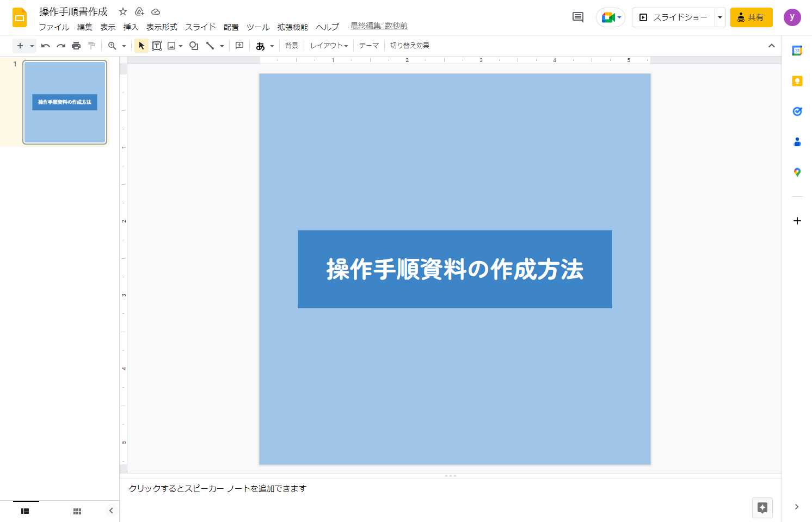Viewport: 812px width, 522px height.
Task: Hide the menus with the up chevron
Action: pos(771,46)
